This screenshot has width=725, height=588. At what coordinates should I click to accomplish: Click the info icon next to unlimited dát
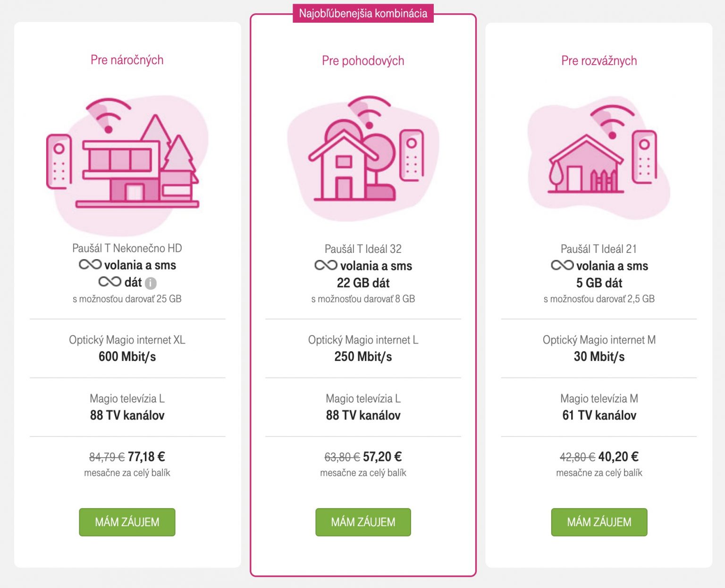[x=151, y=283]
